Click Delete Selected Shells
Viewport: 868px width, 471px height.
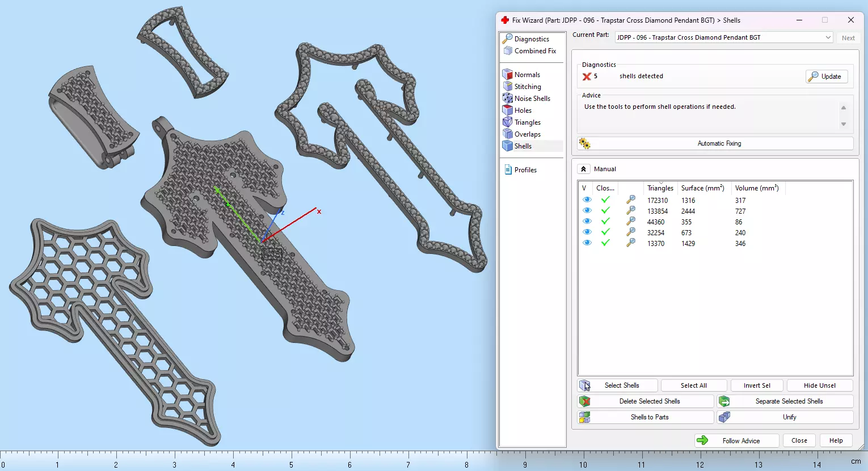point(646,401)
